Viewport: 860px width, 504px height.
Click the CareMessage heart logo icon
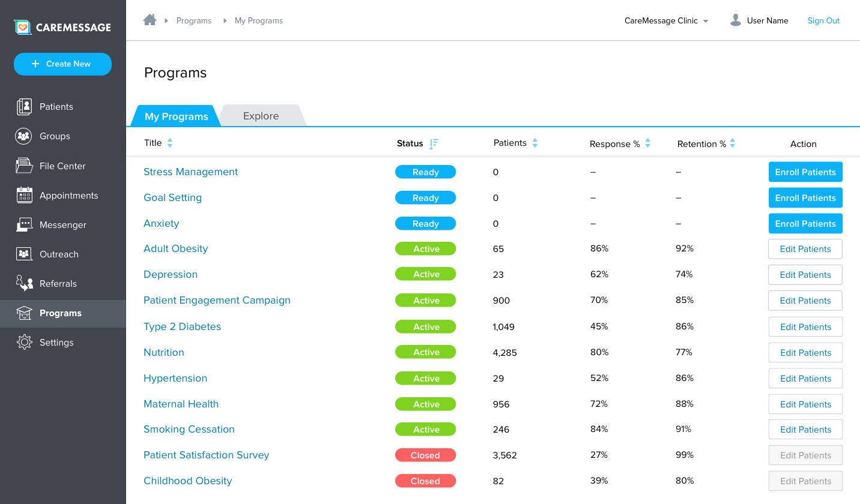coord(23,27)
